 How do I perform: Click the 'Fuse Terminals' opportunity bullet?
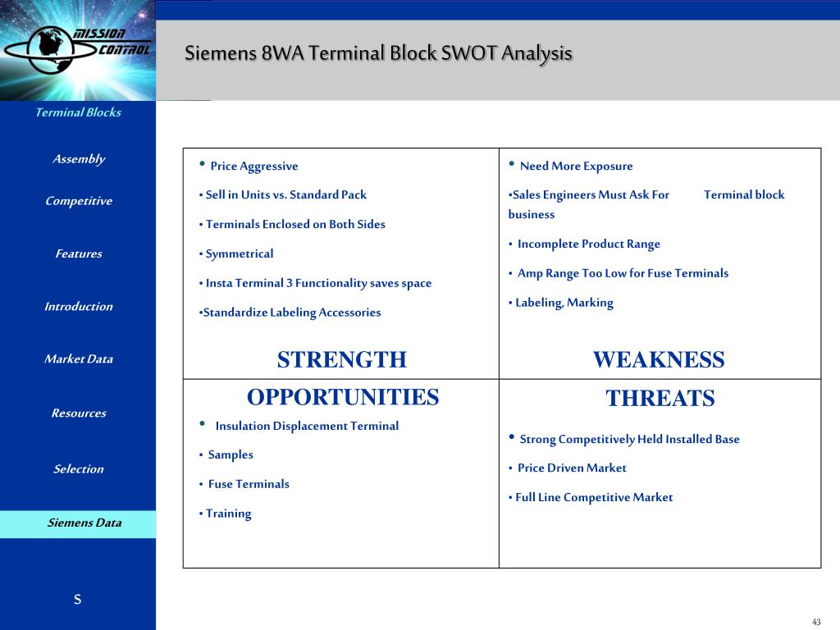pos(249,484)
